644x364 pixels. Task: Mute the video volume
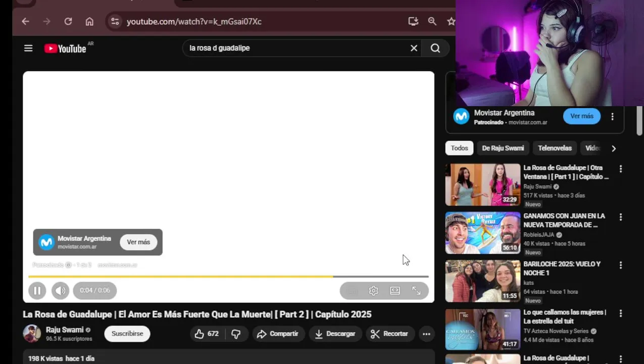[60, 291]
